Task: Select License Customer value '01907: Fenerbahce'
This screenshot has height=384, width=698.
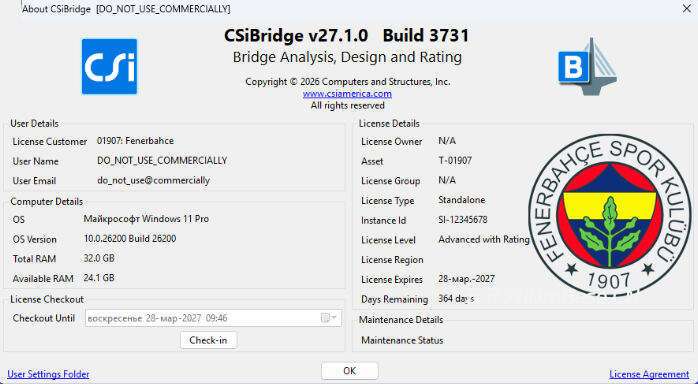Action: tap(135, 141)
